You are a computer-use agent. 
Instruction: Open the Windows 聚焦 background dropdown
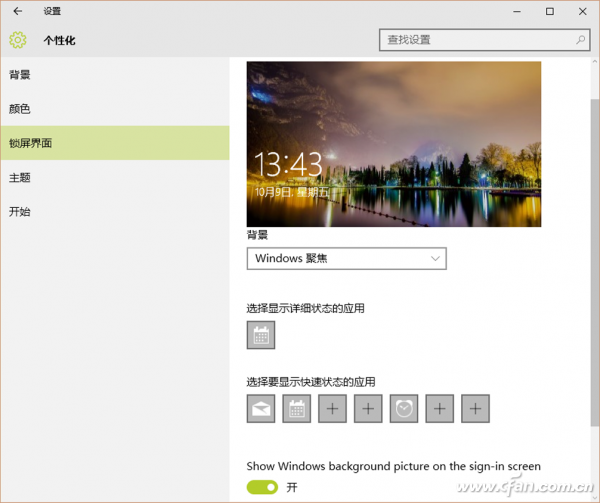347,259
